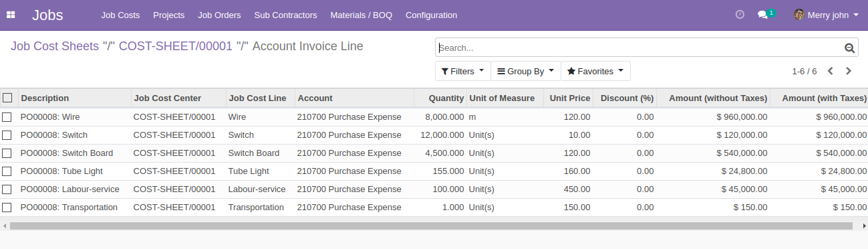868x249 pixels.
Task: Select the PO00008: Transportation row checkbox
Action: (x=7, y=207)
